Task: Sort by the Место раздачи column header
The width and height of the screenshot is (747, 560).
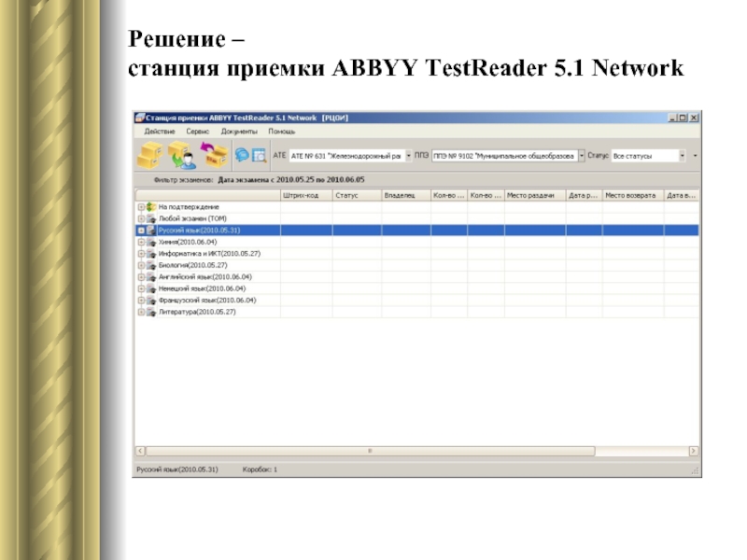Action: (x=535, y=195)
